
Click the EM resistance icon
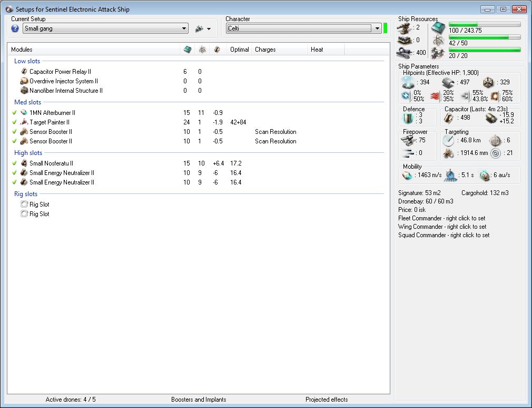[406, 96]
